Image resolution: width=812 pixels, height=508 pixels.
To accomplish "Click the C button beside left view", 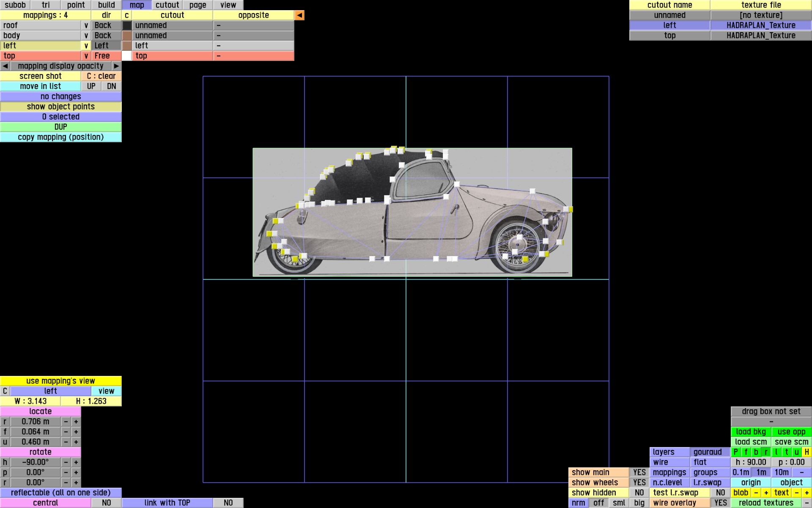I will click(x=5, y=391).
